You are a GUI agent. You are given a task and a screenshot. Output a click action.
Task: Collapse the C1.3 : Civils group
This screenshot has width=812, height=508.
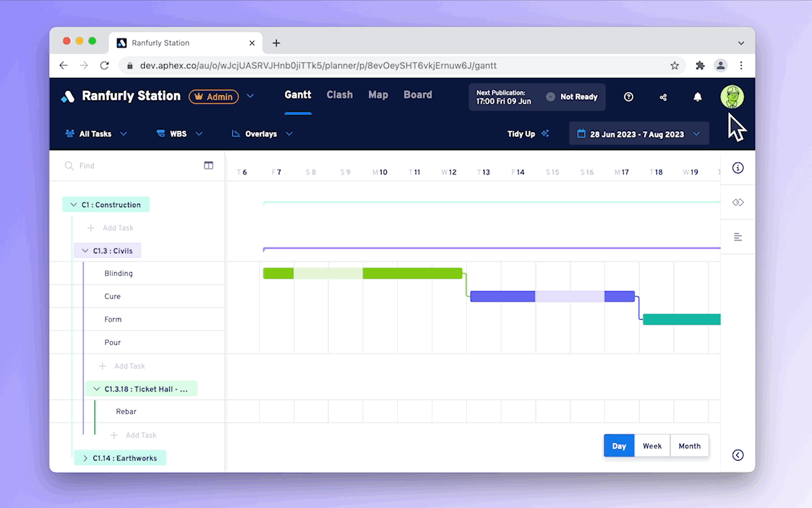[x=85, y=251]
